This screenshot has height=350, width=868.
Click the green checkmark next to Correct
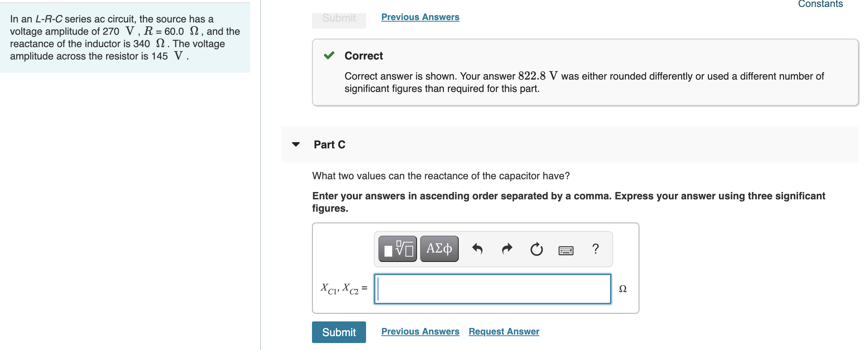329,56
